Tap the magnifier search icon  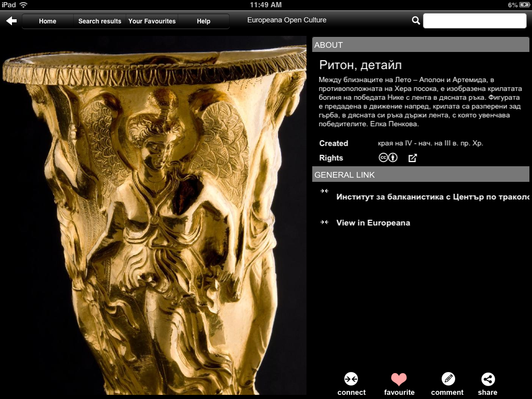tap(416, 21)
